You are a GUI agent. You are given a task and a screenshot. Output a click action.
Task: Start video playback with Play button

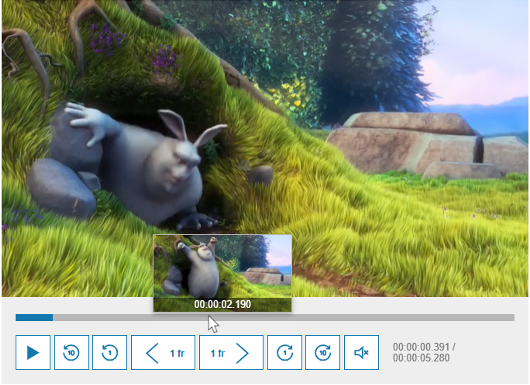pyautogui.click(x=33, y=353)
